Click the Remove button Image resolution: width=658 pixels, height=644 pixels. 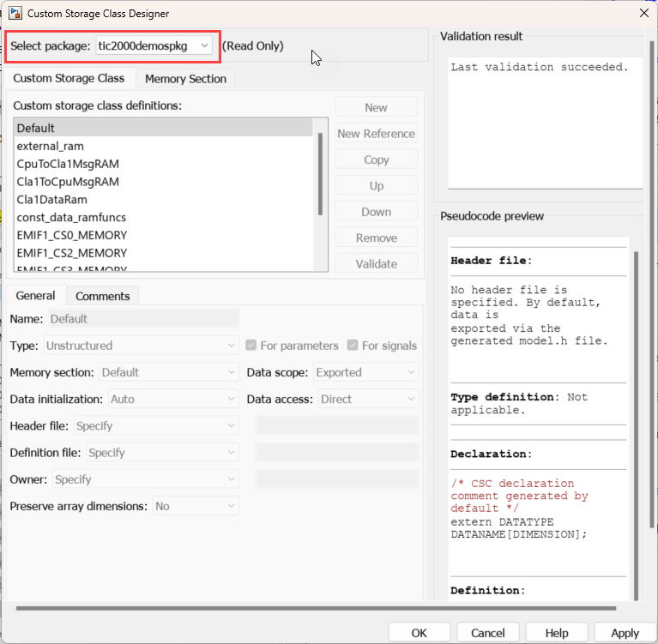[x=377, y=238]
